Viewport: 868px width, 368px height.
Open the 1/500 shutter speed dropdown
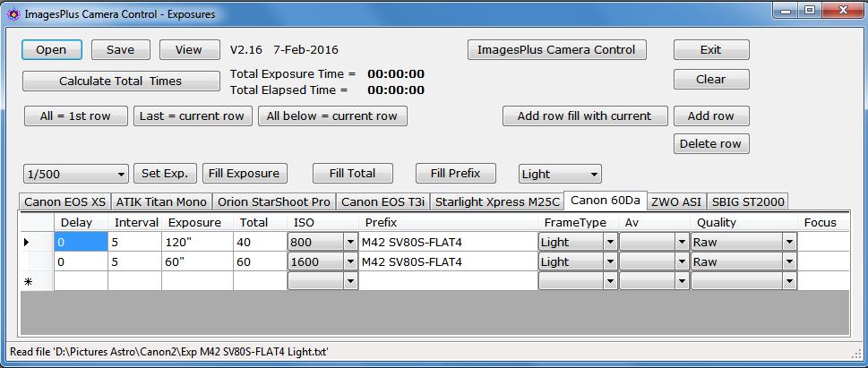[121, 175]
